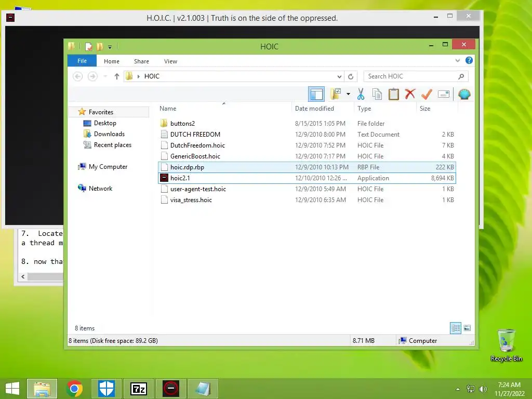532x399 pixels.
Task: Show hidden system tray icons
Action: [x=458, y=389]
